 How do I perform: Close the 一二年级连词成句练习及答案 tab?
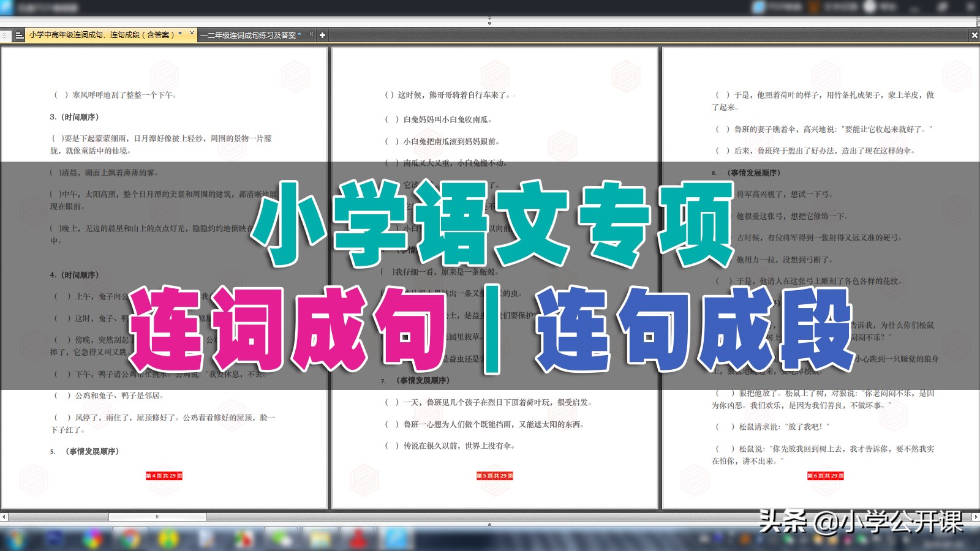point(311,34)
